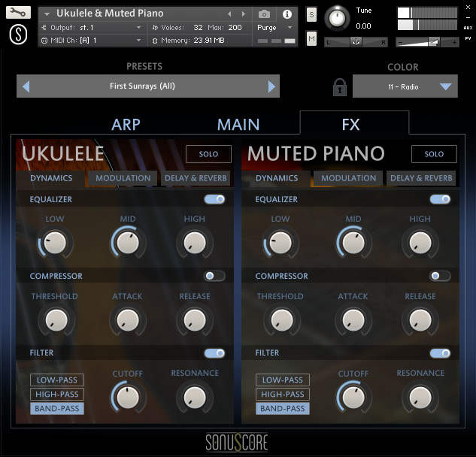Solo the Muted Piano layer
This screenshot has width=476, height=457.
tap(434, 154)
